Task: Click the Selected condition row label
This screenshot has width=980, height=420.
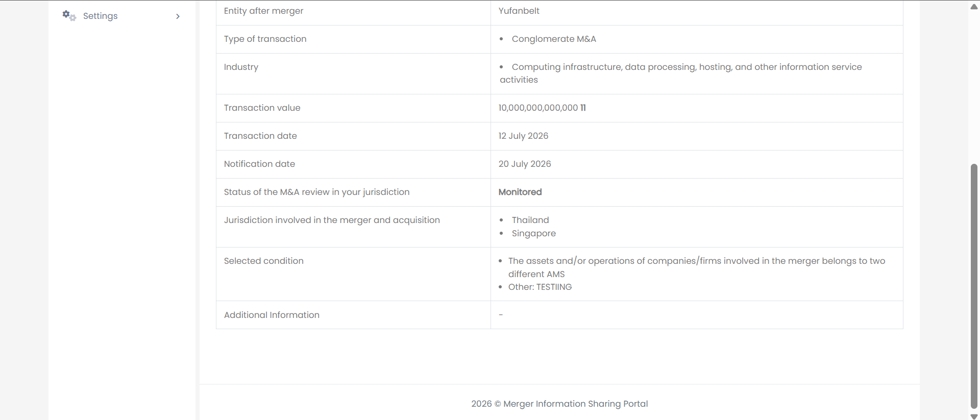Action: click(263, 261)
